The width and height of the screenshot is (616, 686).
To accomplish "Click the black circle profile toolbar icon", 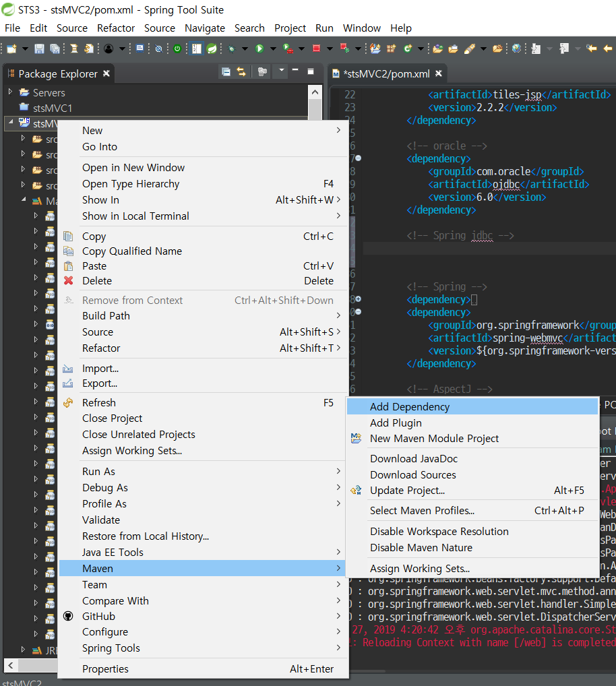I will pyautogui.click(x=109, y=49).
